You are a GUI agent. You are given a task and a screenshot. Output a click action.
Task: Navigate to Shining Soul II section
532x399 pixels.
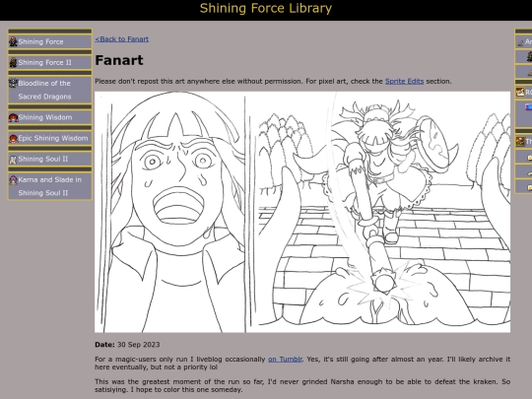[x=50, y=159]
